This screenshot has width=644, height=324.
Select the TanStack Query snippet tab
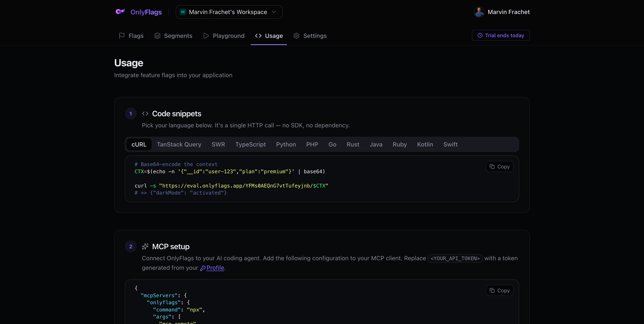(x=179, y=144)
